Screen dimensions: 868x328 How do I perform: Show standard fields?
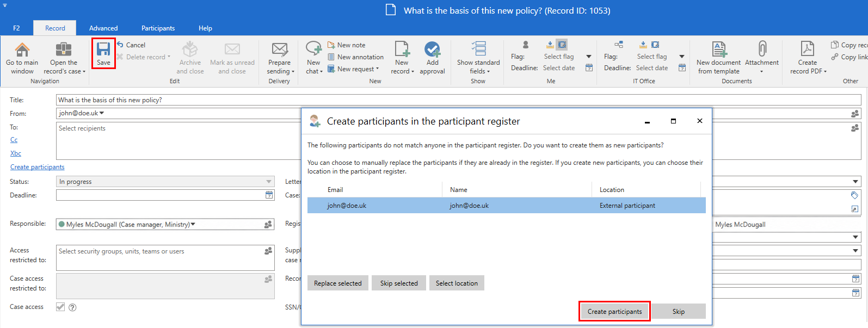(x=478, y=58)
